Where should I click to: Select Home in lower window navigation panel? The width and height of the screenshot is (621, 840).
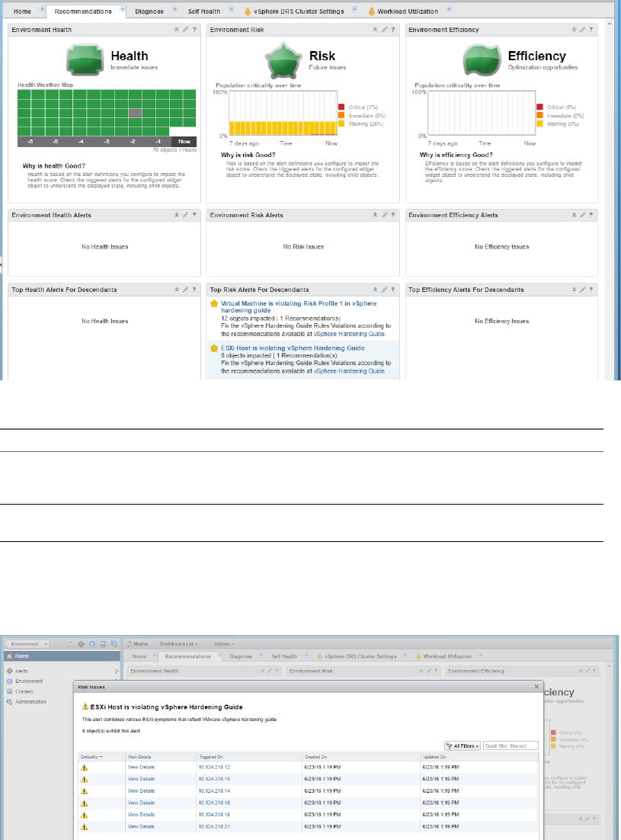[x=62, y=656]
